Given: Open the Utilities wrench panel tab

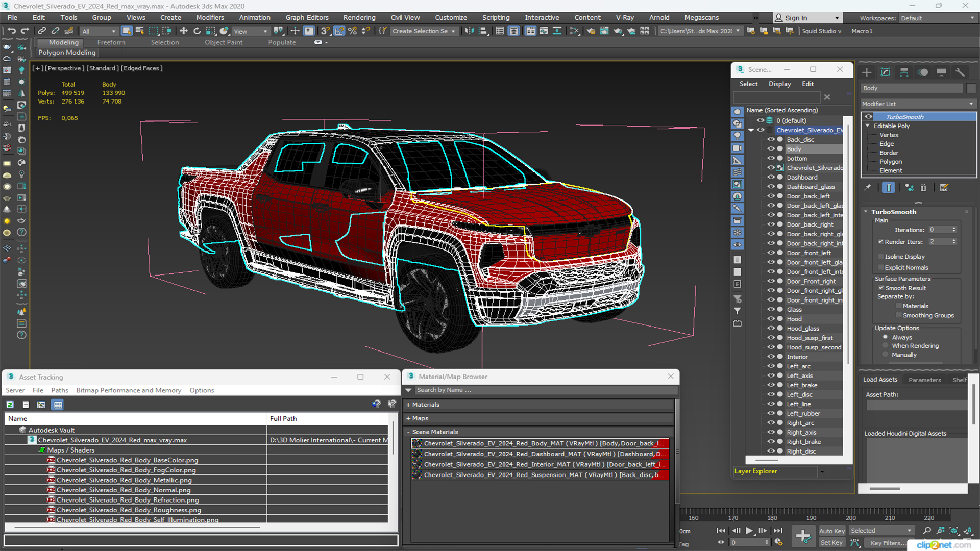Looking at the screenshot, I should (x=960, y=72).
